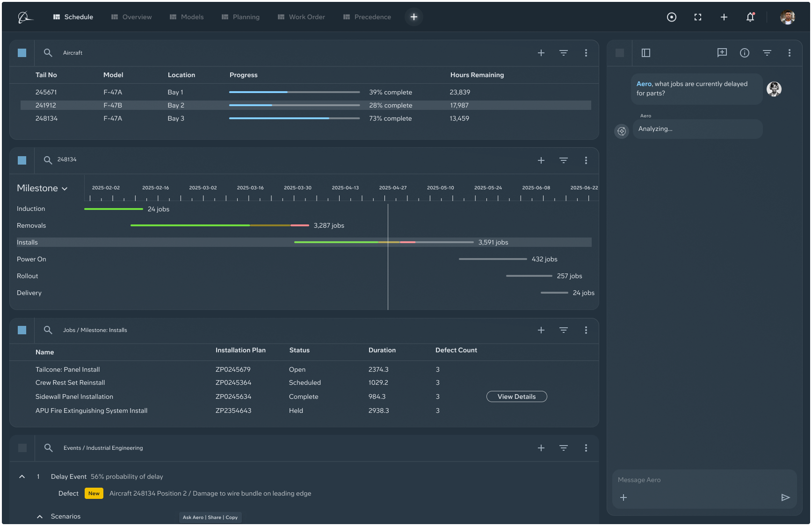Add an item in the Events panel
Viewport: 812px width, 526px height.
point(541,448)
